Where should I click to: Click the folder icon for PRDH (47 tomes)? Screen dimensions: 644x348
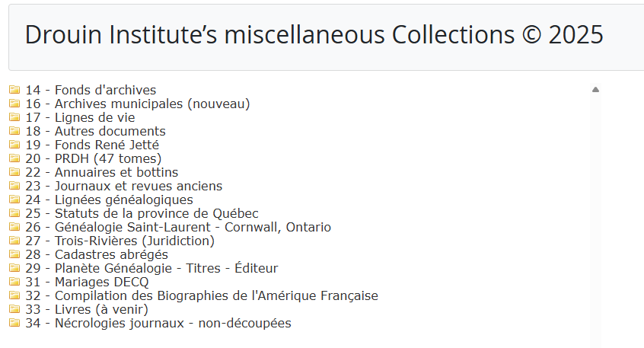(14, 158)
